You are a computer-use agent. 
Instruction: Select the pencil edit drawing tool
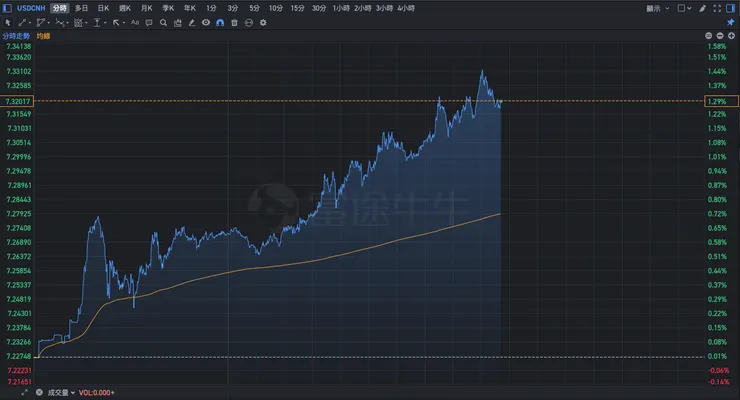tap(192, 23)
